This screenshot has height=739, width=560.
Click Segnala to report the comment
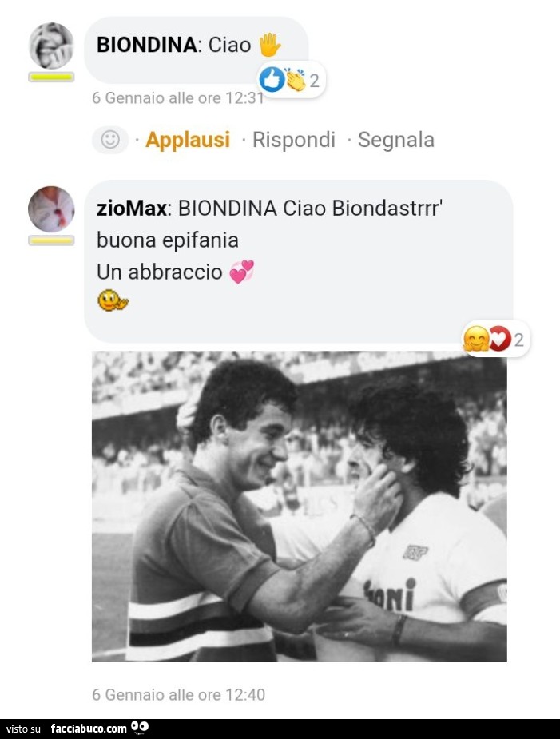[396, 140]
